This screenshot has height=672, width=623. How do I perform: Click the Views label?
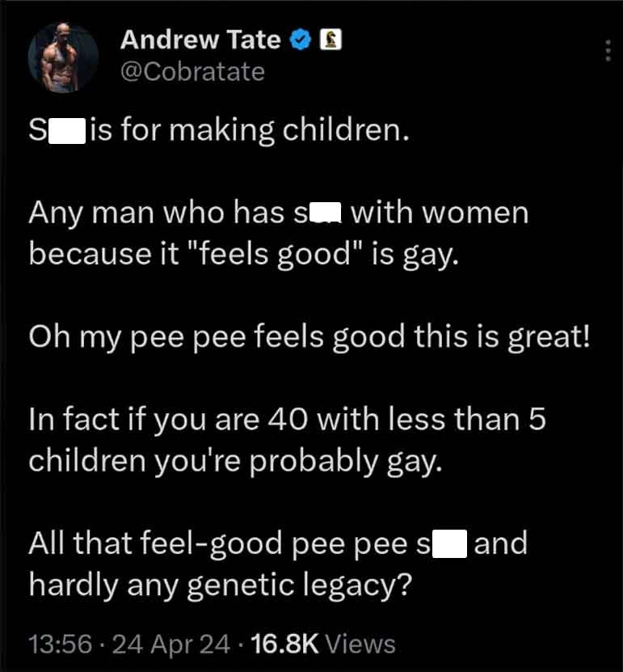(x=363, y=644)
